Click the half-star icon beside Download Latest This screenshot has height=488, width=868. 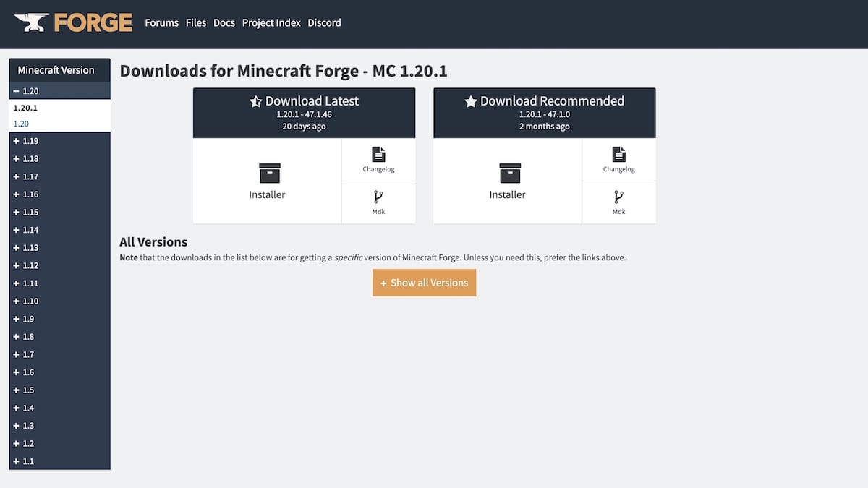pos(255,101)
